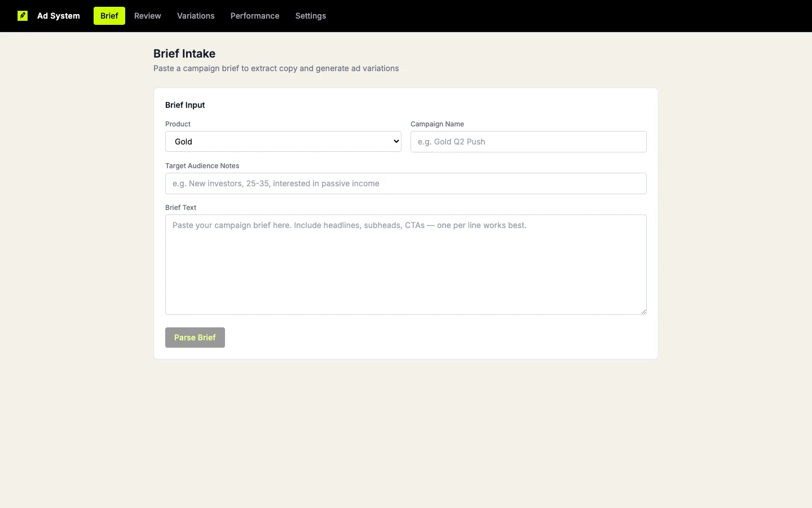This screenshot has width=812, height=508.
Task: Click the Brief Input section title
Action: 185,105
